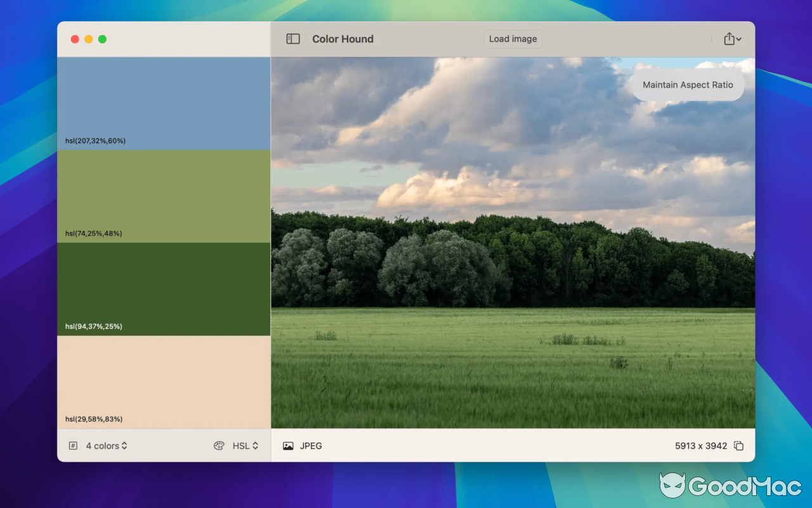Click the hsl(29,58%,83%) label
The height and width of the screenshot is (508, 812).
point(95,419)
